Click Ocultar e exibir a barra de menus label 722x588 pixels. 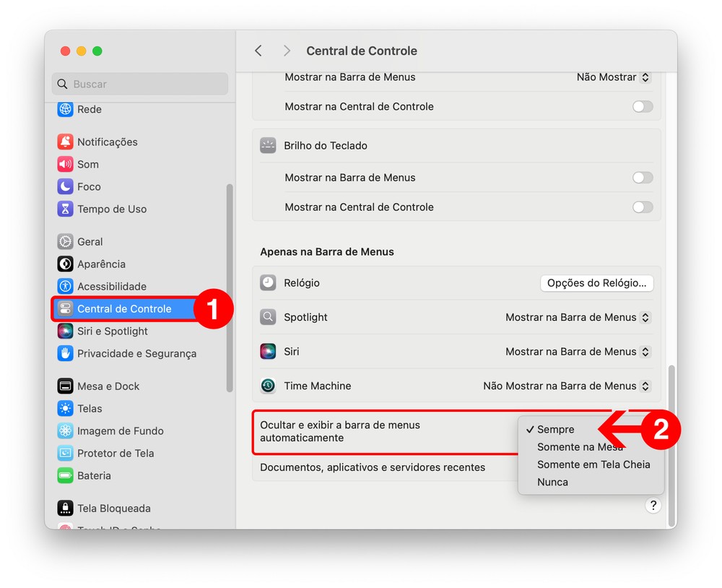coord(340,431)
